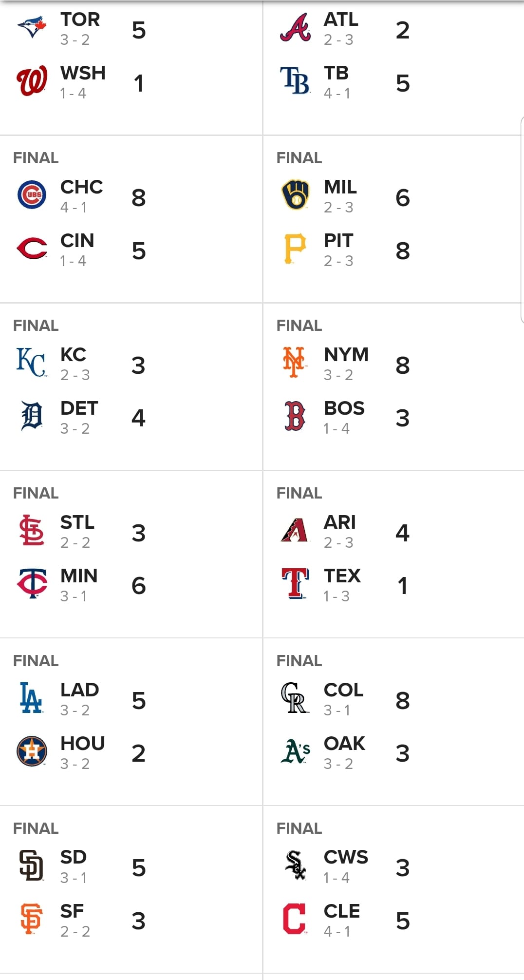Tap the OAK team abbreviation
This screenshot has width=524, height=980.
click(344, 743)
